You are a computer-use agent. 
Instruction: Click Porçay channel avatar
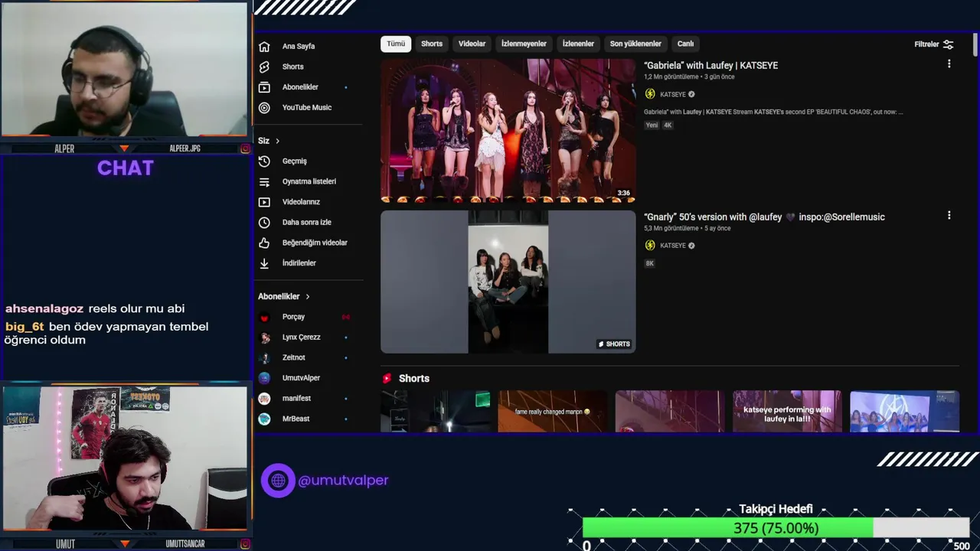(x=264, y=317)
